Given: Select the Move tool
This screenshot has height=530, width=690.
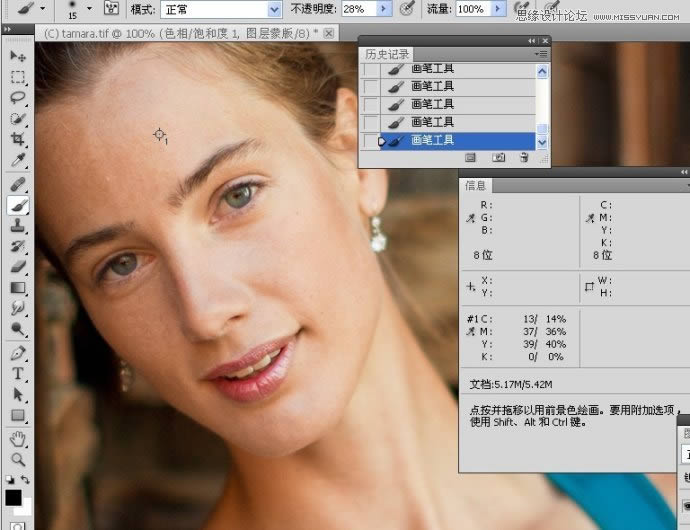Looking at the screenshot, I should tap(18, 56).
